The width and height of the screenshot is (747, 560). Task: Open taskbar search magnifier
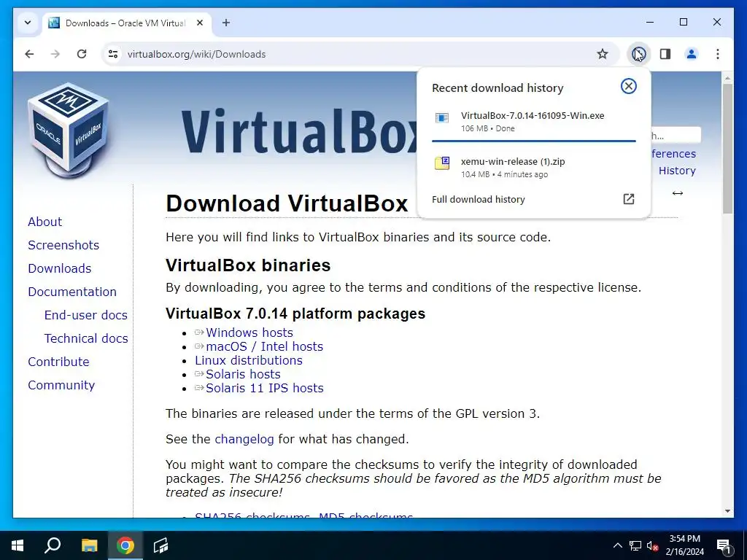coord(53,545)
